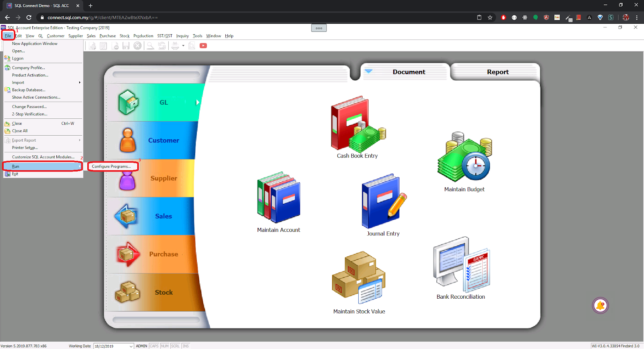Screen dimensions: 644x349
Task: Click the React DevTools extension icon
Action: 525,17
